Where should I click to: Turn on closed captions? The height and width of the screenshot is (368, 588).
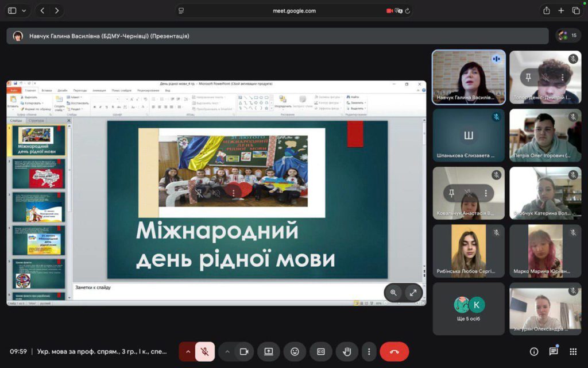(321, 351)
